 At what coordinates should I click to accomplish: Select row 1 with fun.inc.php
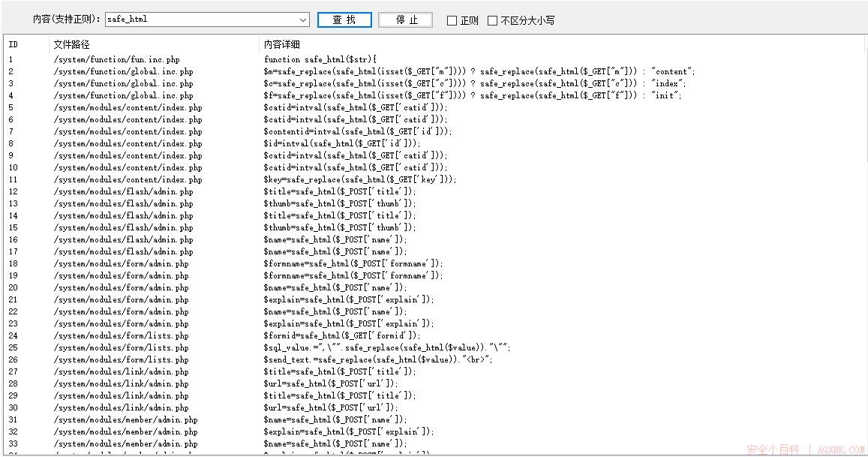[x=116, y=59]
